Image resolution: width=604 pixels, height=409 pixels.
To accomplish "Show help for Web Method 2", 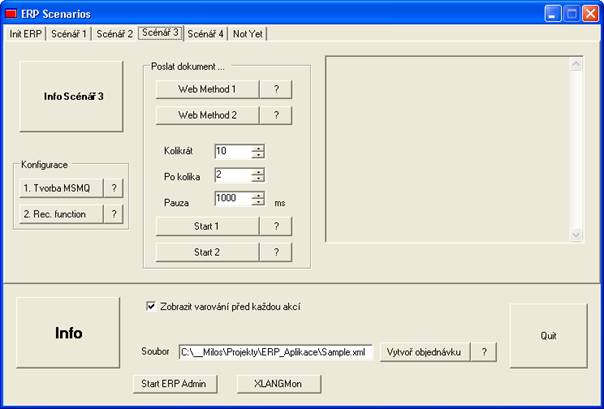I will [276, 115].
